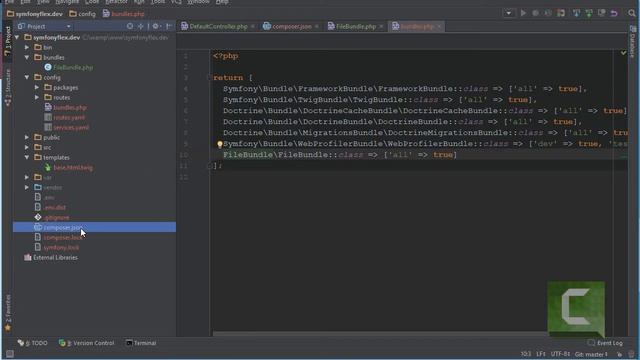
Task: Select services.yaml in the project tree
Action: 67,127
